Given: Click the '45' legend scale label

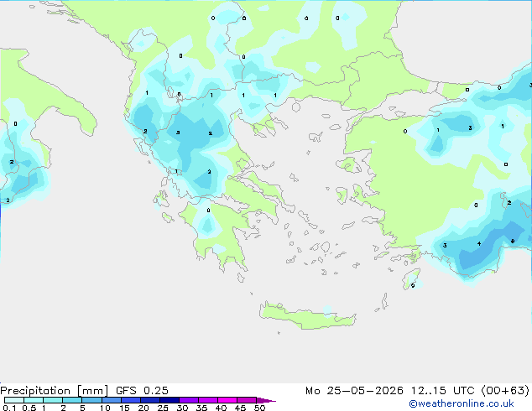Looking at the screenshot, I should [x=240, y=408].
